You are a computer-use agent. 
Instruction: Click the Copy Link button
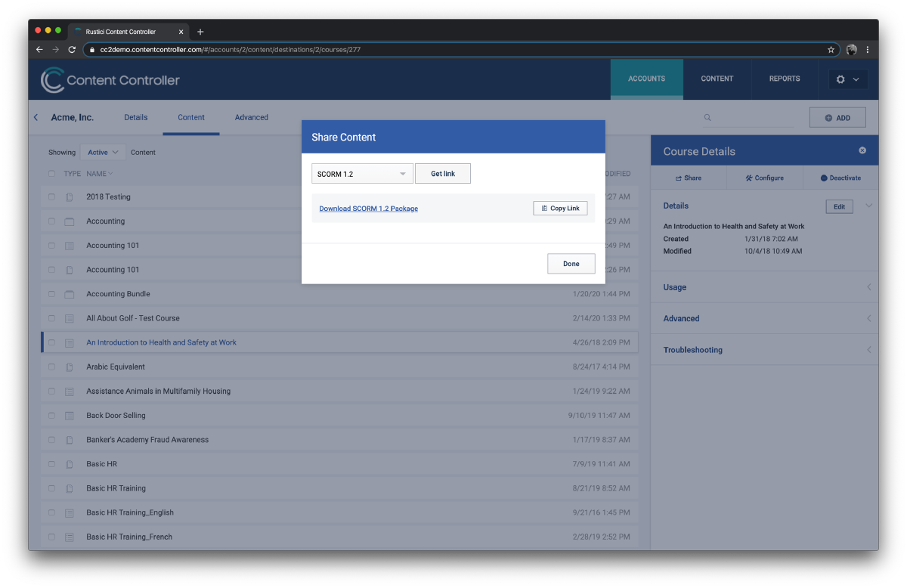point(560,208)
